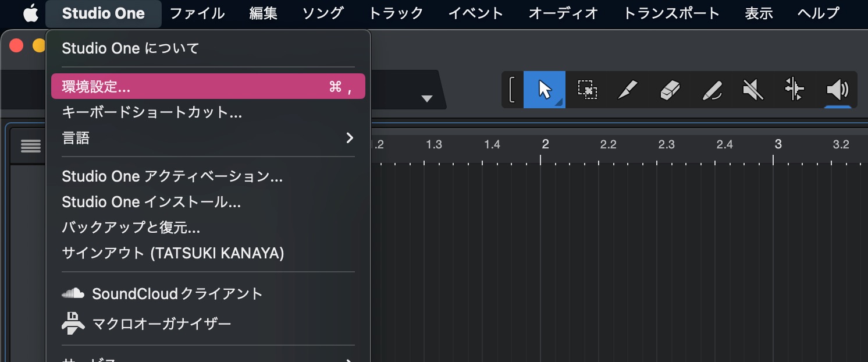This screenshot has width=868, height=362.
Task: Select the Bend tool
Action: (x=794, y=90)
